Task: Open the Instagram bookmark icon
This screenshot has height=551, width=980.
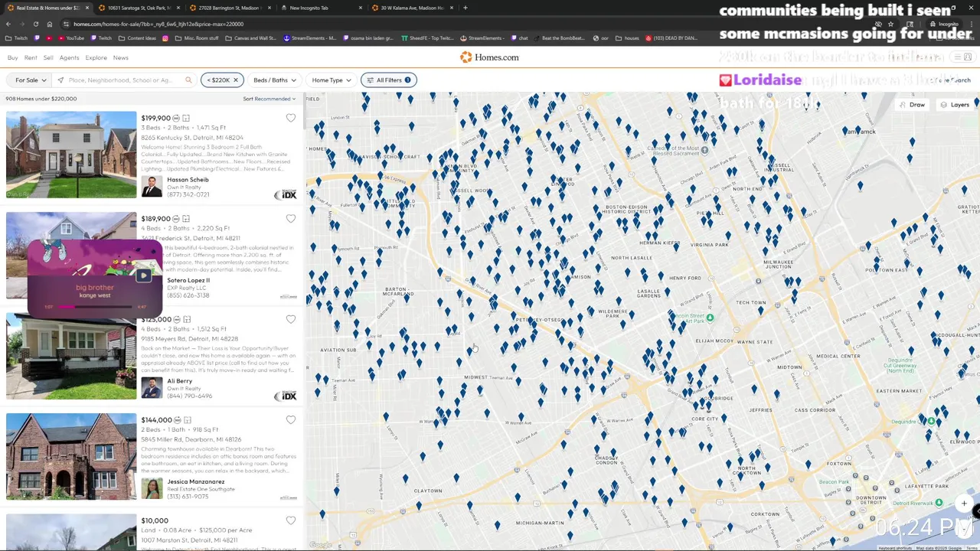Action: pyautogui.click(x=165, y=38)
